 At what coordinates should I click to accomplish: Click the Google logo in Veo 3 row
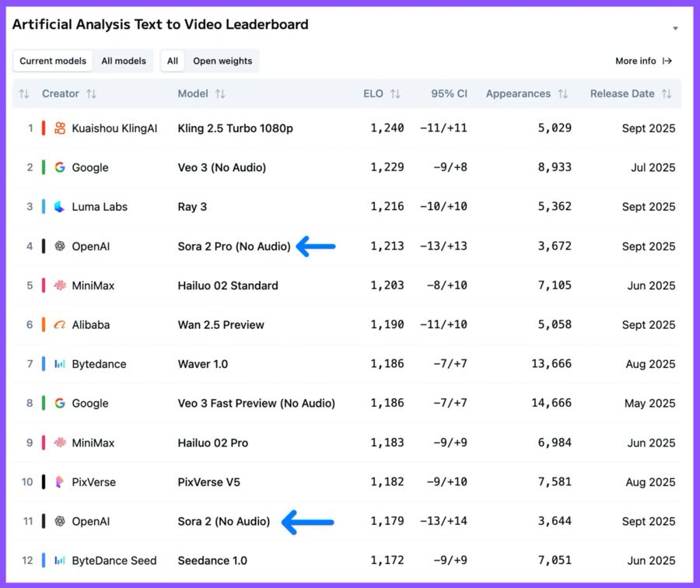tap(60, 167)
